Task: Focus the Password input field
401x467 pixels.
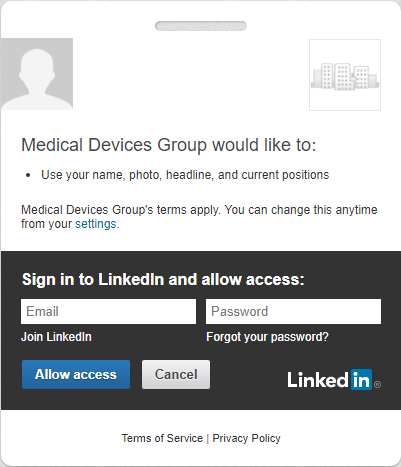Action: (x=293, y=311)
